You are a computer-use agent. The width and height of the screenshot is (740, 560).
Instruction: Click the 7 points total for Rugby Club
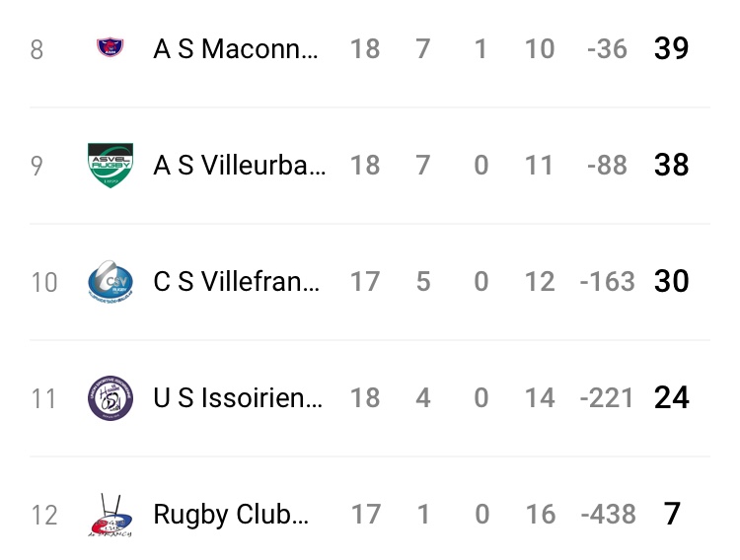672,514
